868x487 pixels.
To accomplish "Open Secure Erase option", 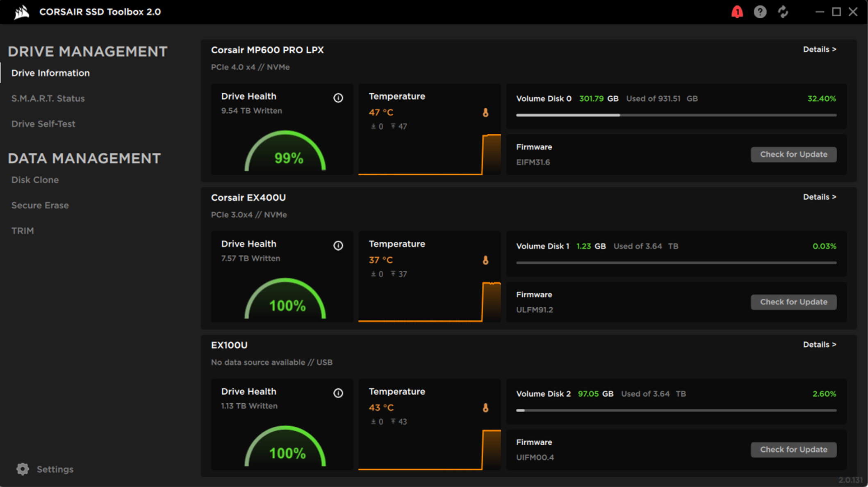I will point(40,206).
